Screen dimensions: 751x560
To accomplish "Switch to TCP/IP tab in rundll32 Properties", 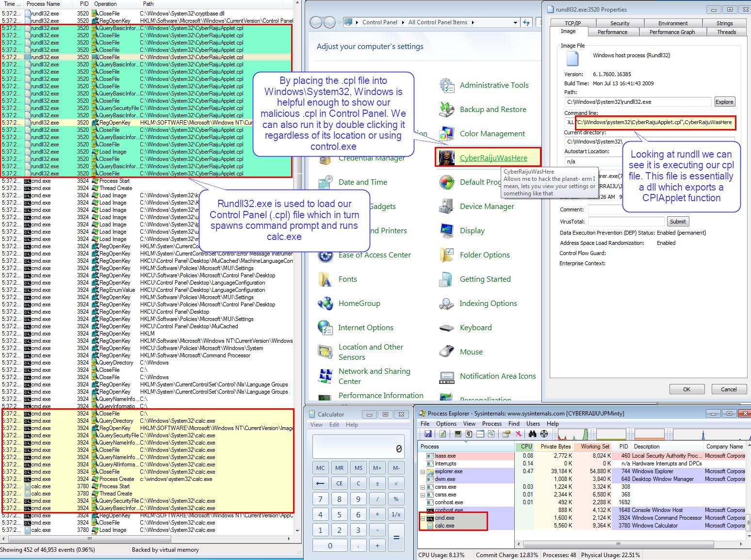I will coord(572,23).
